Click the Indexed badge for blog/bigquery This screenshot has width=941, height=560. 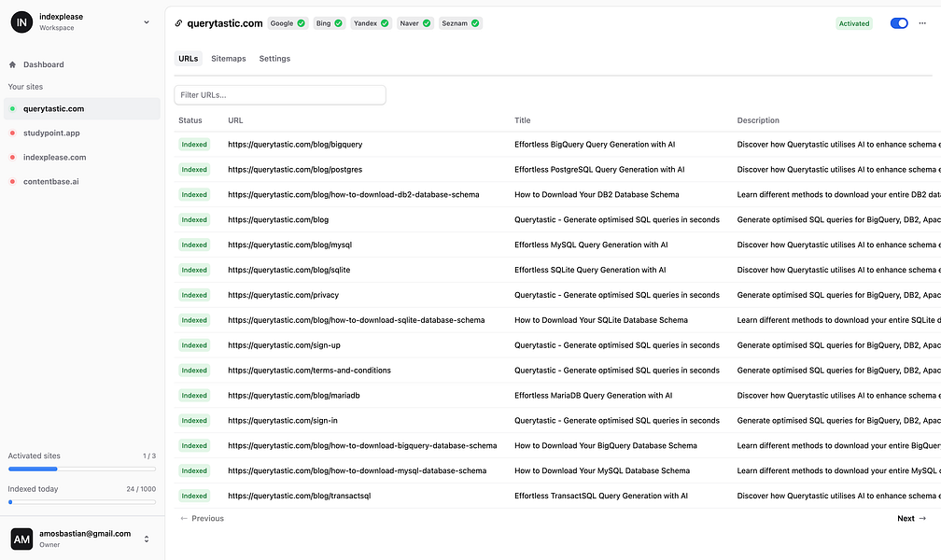[x=194, y=144]
